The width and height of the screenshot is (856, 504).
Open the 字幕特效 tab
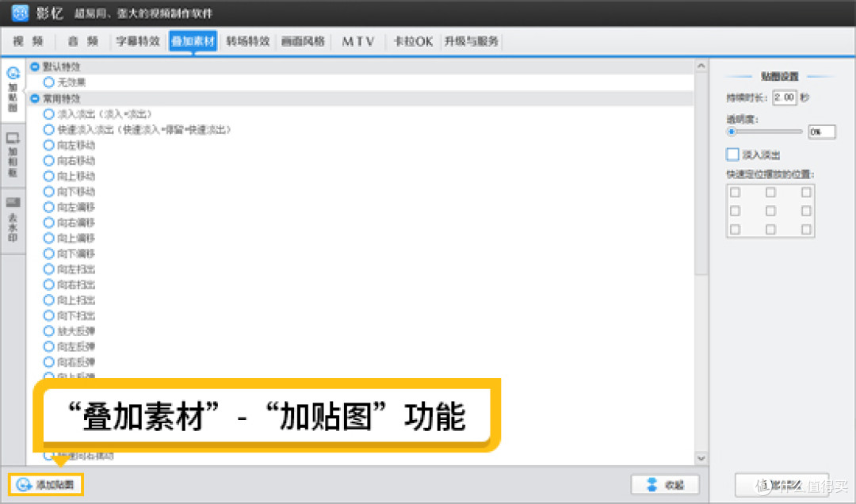click(138, 41)
